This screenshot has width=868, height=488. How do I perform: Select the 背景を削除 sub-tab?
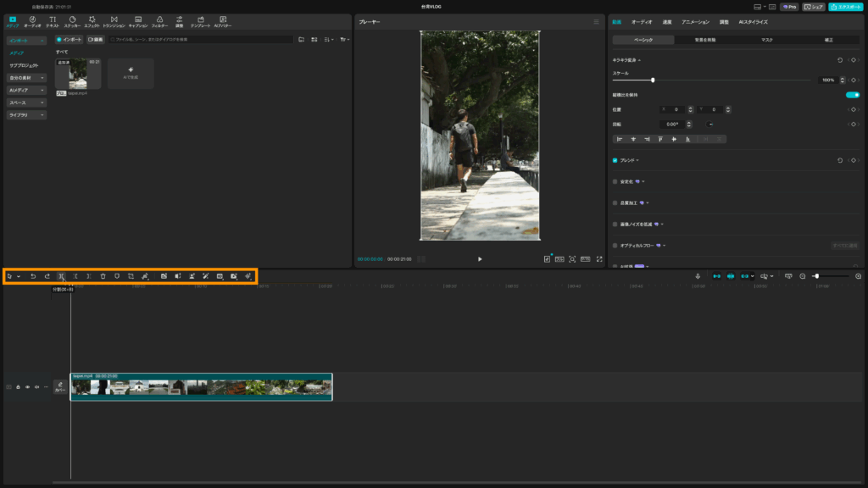pyautogui.click(x=704, y=40)
